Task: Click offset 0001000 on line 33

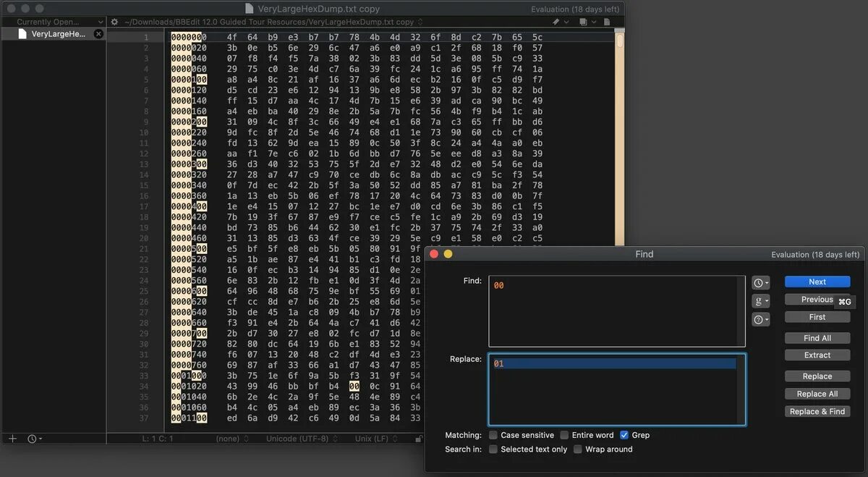Action: [x=189, y=376]
